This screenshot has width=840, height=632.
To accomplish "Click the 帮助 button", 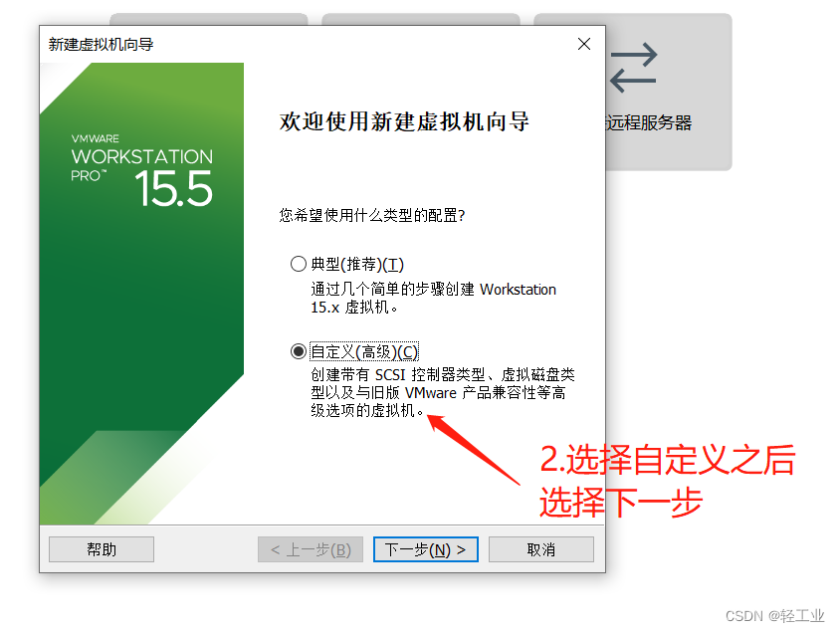I will coord(102,549).
